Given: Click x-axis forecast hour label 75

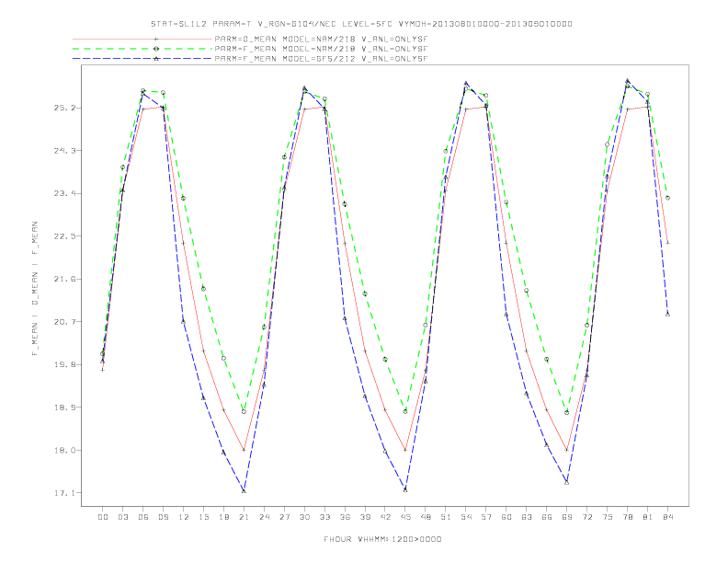Looking at the screenshot, I should [x=608, y=517].
